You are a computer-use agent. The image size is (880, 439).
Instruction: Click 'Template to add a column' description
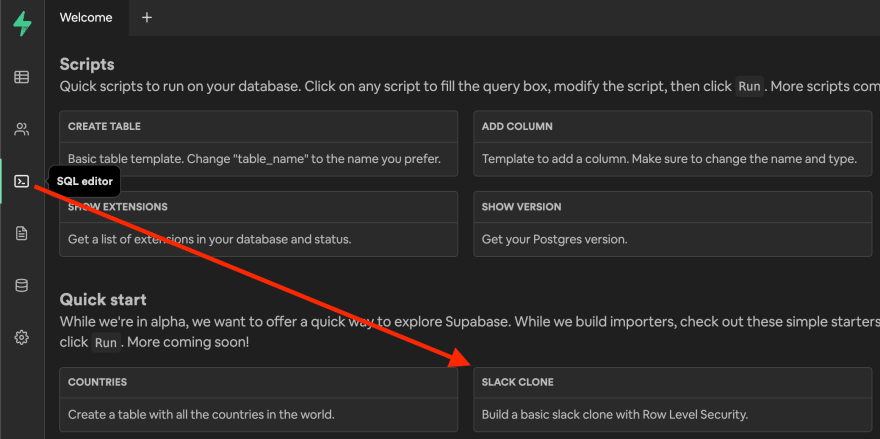(669, 159)
